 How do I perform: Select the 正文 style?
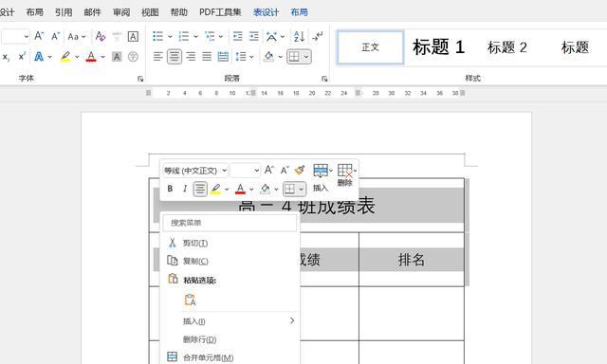371,47
